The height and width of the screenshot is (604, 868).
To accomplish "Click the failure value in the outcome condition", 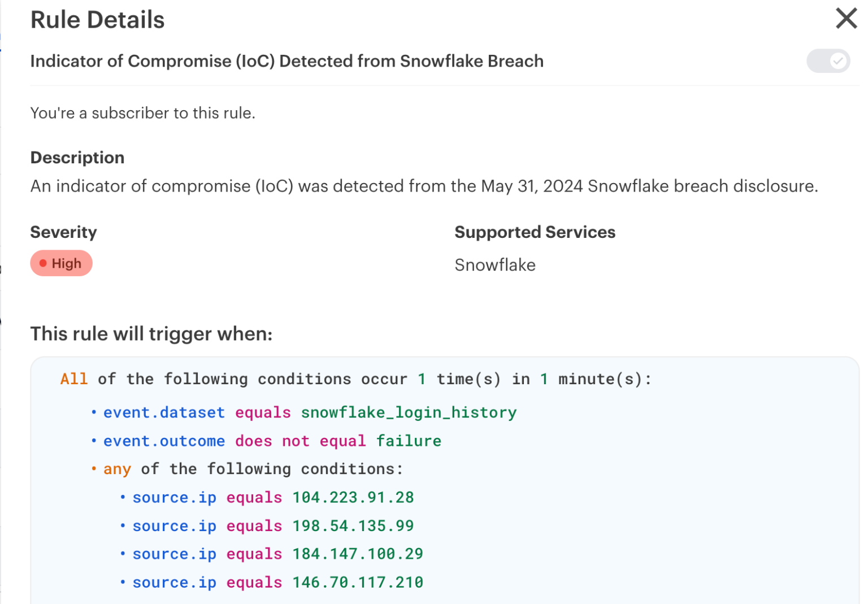I will pyautogui.click(x=409, y=441).
